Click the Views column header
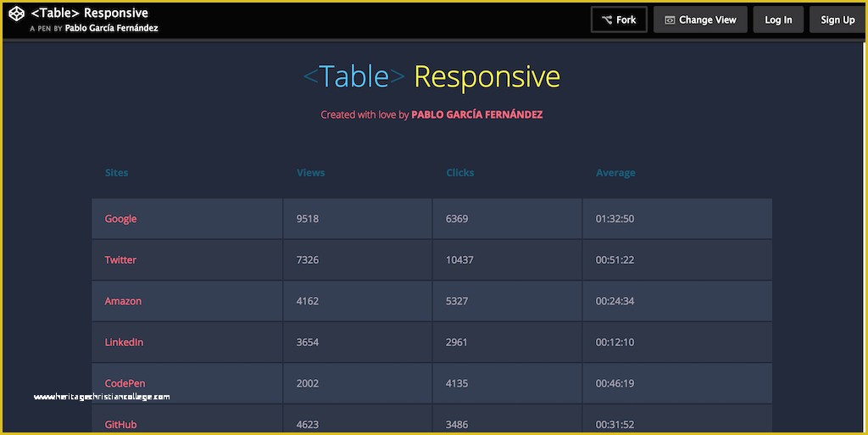The image size is (868, 435). 310,173
